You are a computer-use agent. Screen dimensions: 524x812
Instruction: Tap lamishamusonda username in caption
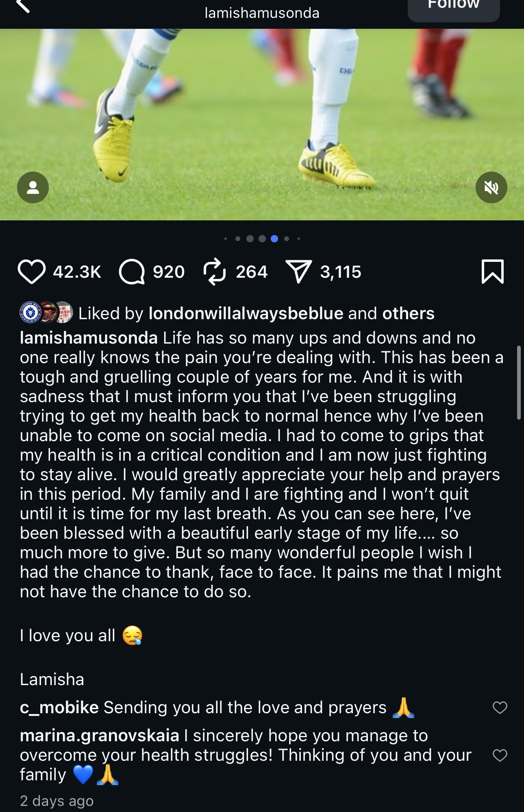(x=89, y=338)
